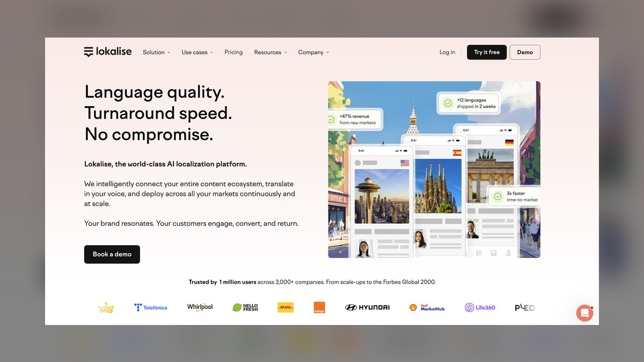The width and height of the screenshot is (644, 362).
Task: Go to the Pricing page
Action: click(233, 52)
